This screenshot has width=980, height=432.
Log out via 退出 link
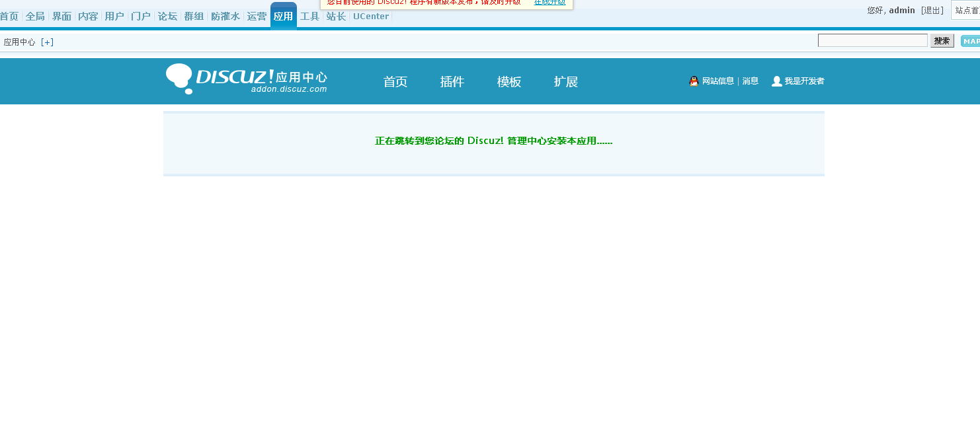pyautogui.click(x=932, y=11)
